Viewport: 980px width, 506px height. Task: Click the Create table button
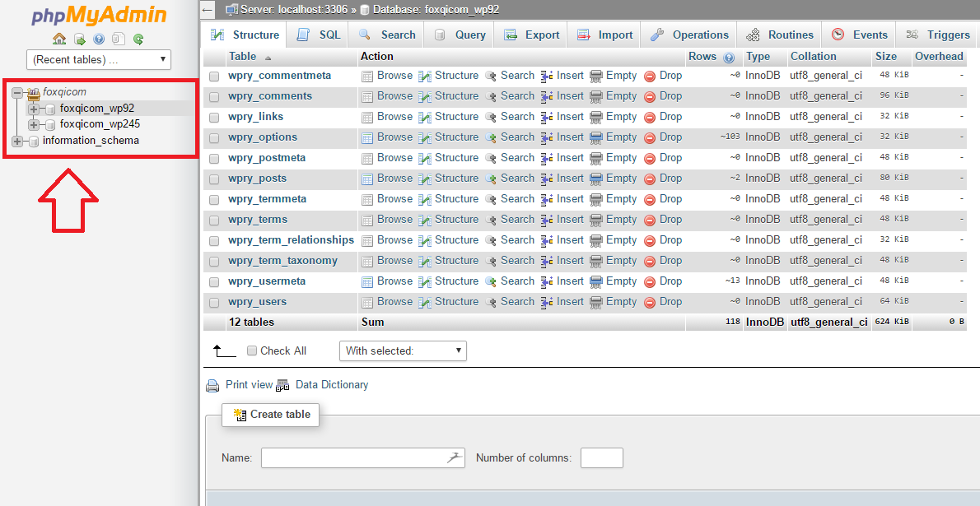click(x=270, y=415)
